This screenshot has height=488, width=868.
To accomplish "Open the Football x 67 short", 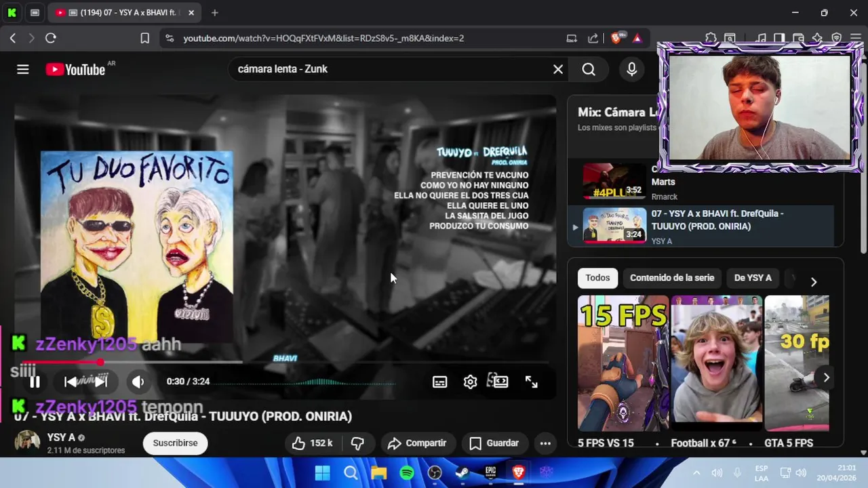I will click(717, 363).
